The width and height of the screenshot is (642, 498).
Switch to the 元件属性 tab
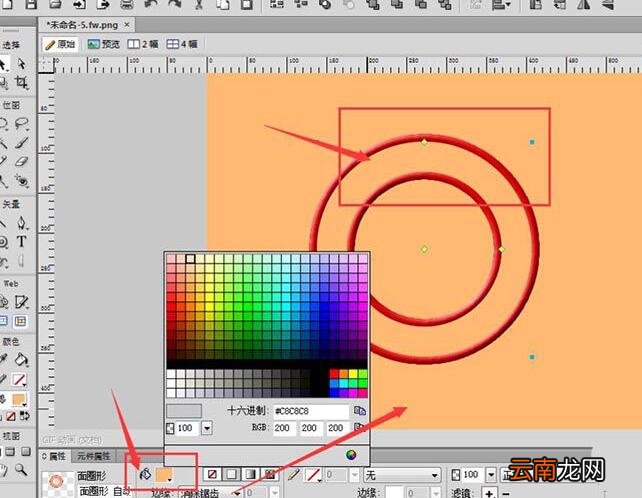[x=94, y=456]
